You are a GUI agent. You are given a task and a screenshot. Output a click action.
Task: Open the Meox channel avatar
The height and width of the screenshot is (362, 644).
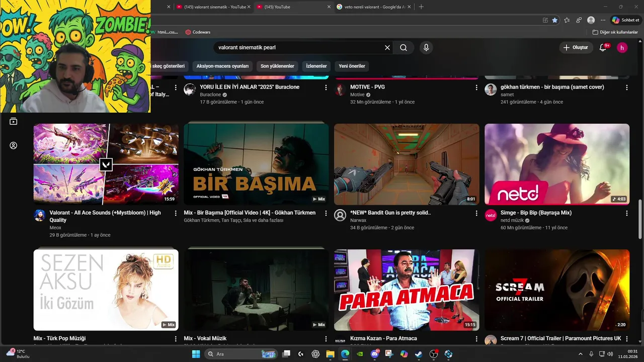click(39, 215)
